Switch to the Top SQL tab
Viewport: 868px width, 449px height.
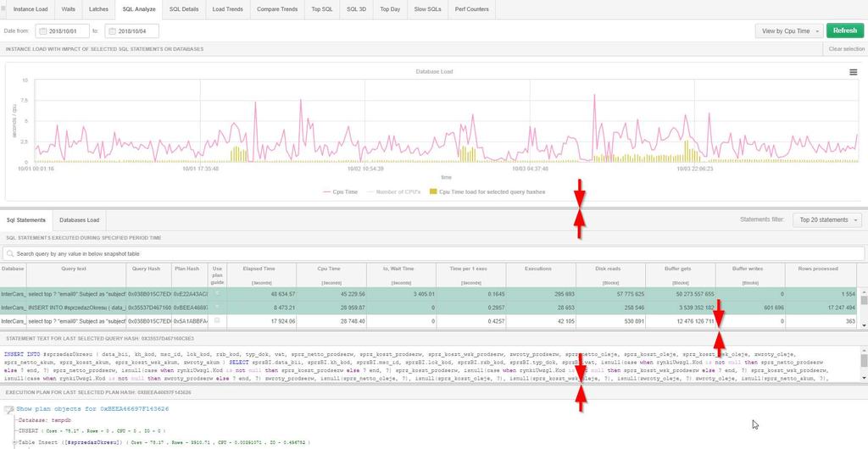[321, 9]
